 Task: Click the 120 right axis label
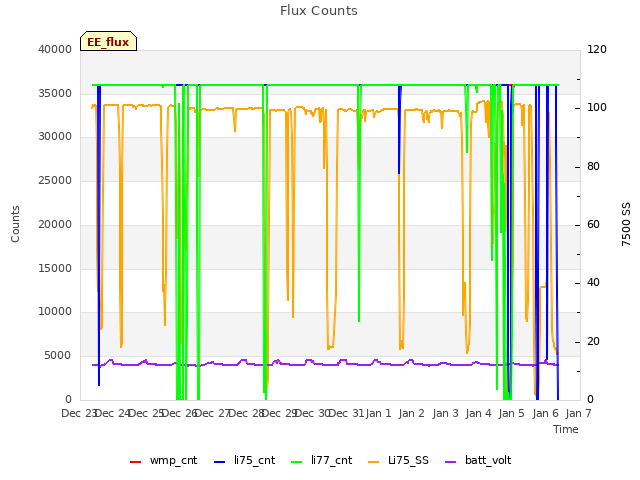[597, 49]
